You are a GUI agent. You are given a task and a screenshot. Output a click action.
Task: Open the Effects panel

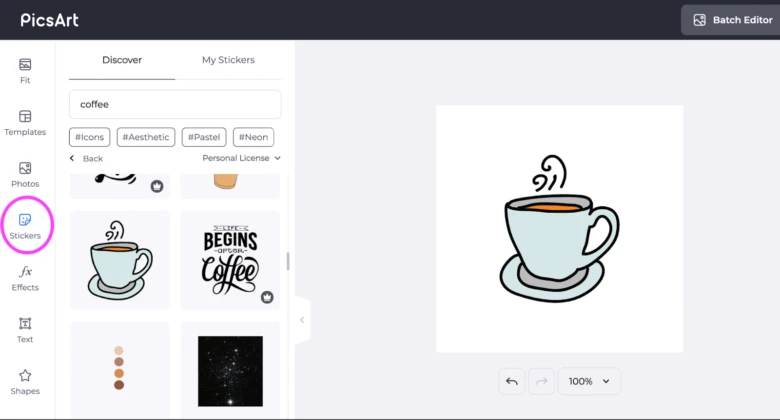[x=25, y=278]
